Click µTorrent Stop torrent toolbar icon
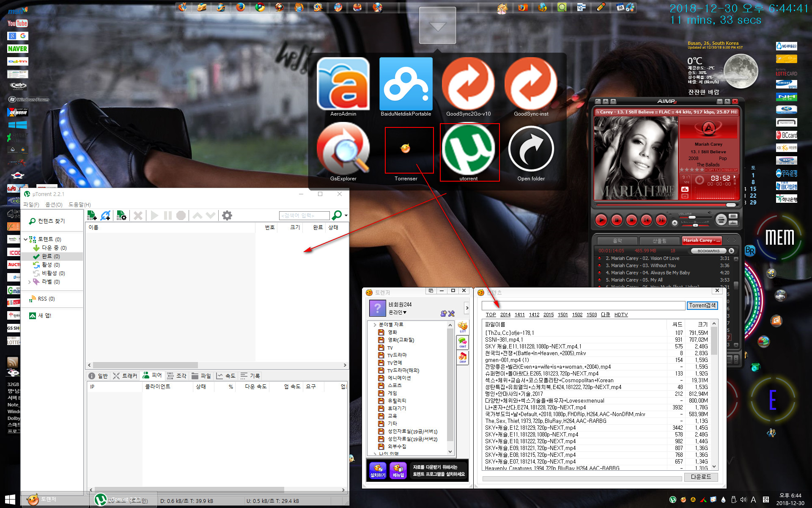Viewport: 812px width, 508px height. (181, 215)
